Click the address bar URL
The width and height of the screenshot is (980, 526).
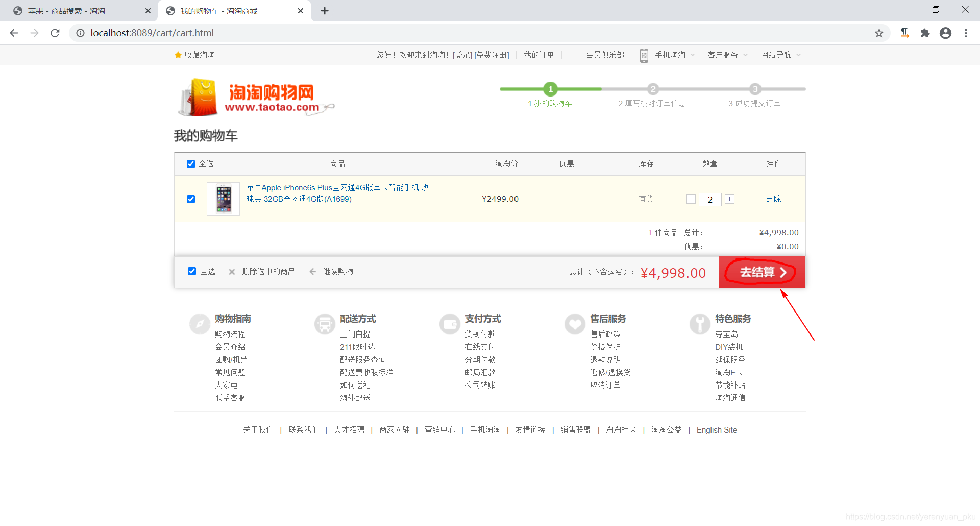[x=152, y=33]
